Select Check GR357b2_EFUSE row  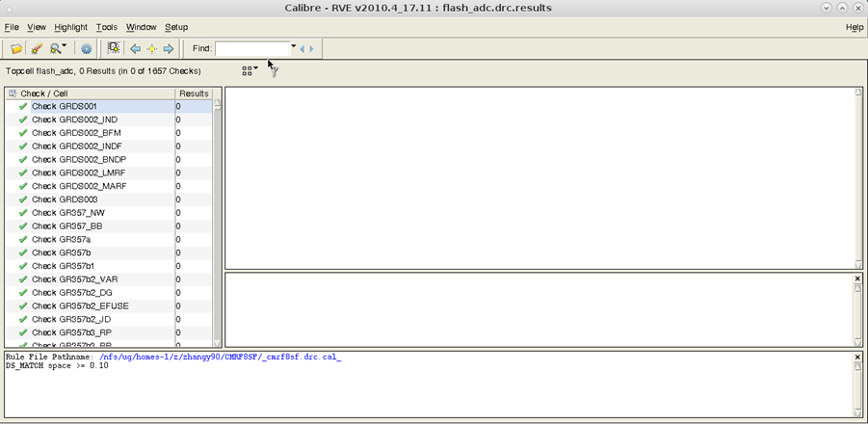80,305
